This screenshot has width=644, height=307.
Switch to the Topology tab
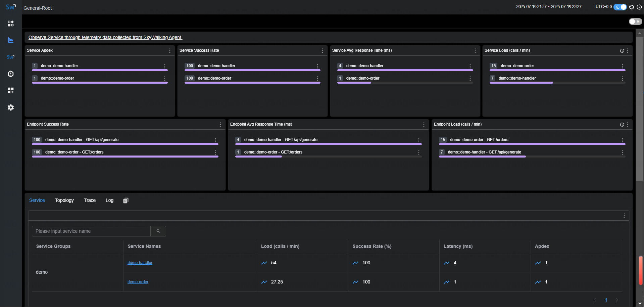pos(64,200)
